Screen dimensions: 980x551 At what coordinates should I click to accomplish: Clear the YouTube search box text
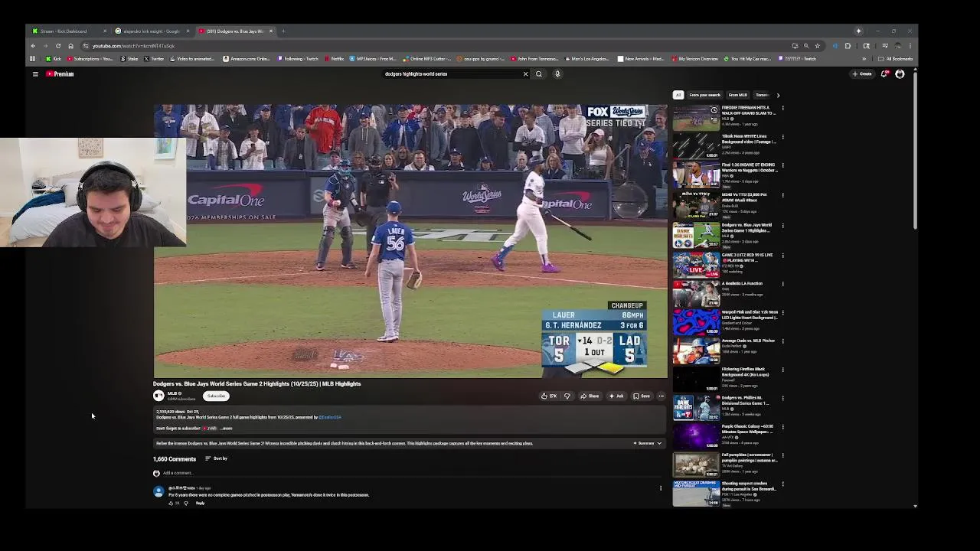525,74
